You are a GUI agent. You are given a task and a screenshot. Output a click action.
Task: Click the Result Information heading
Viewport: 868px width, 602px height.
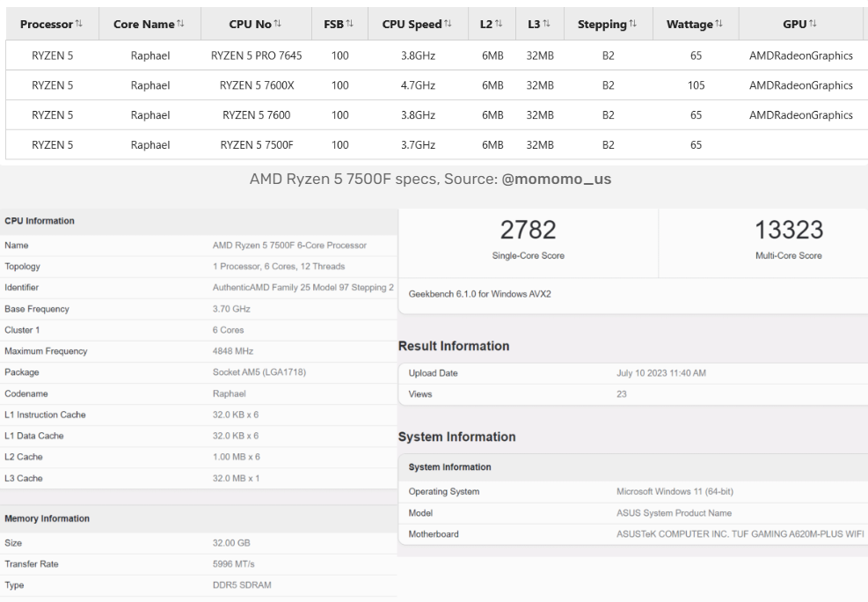pos(454,346)
